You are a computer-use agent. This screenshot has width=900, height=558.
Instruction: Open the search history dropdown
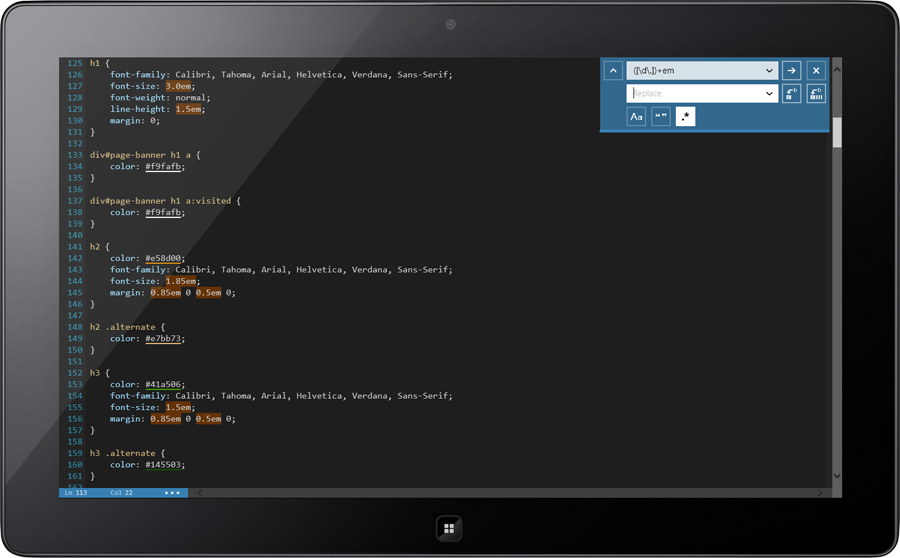tap(768, 71)
